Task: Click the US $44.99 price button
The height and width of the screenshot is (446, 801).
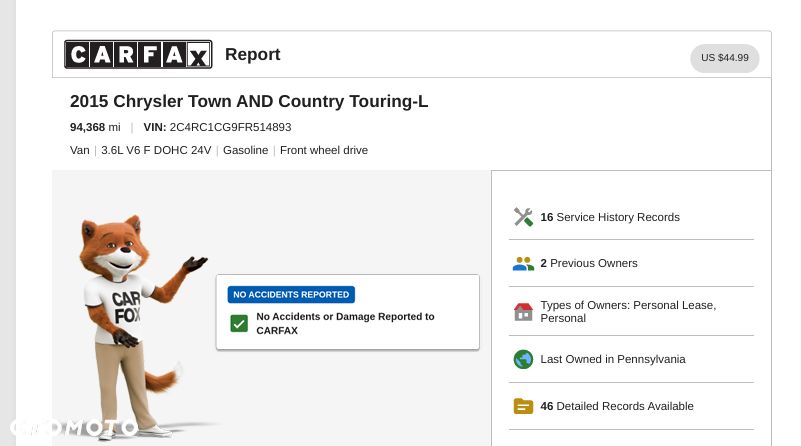Action: point(724,58)
